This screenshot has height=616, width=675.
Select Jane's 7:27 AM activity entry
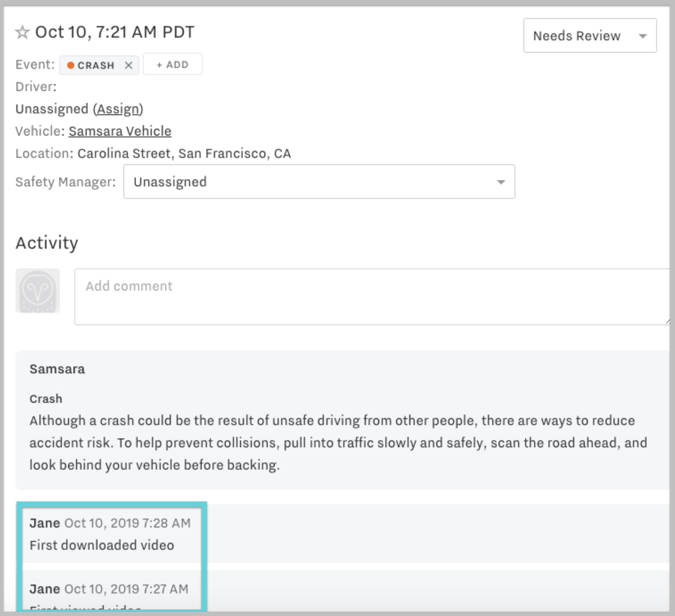pyautogui.click(x=109, y=589)
